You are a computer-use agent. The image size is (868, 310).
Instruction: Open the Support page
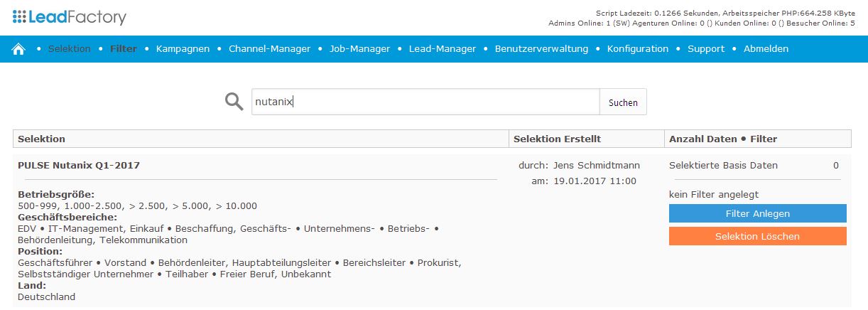pyautogui.click(x=706, y=49)
